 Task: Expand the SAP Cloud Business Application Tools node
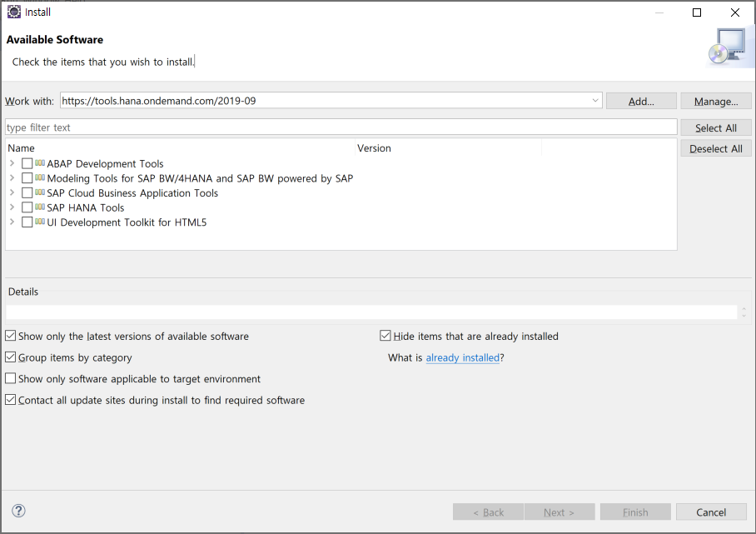[12, 192]
